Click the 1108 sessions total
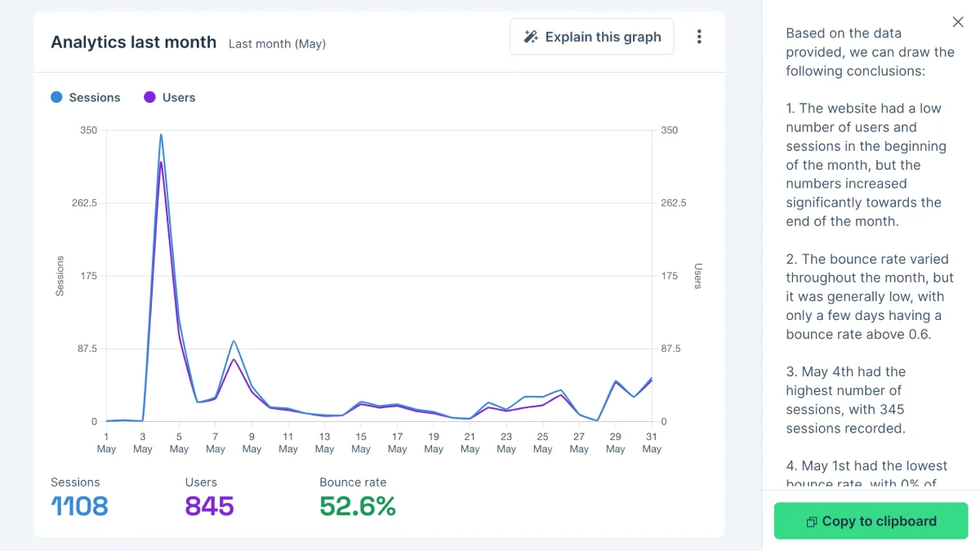The width and height of the screenshot is (980, 551). (79, 506)
